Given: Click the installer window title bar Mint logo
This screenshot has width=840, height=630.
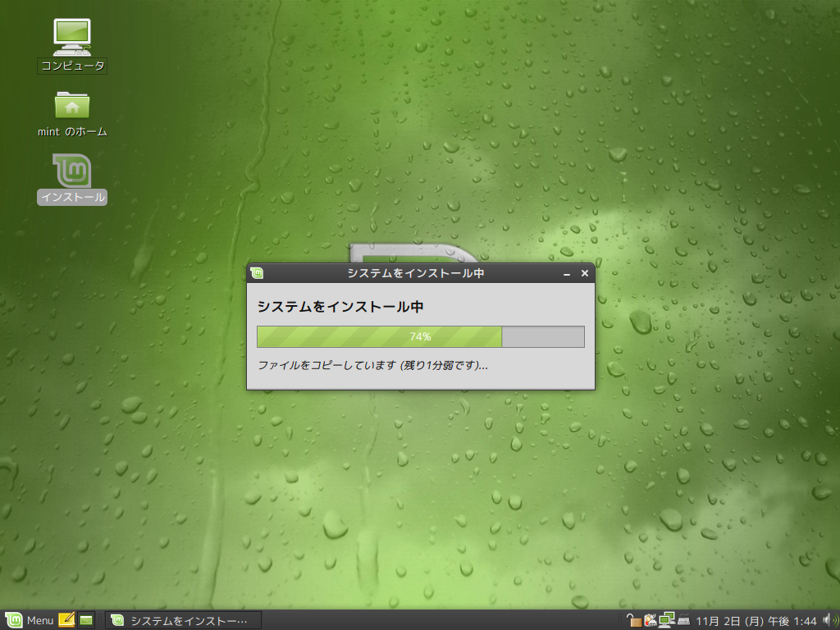Looking at the screenshot, I should point(257,273).
